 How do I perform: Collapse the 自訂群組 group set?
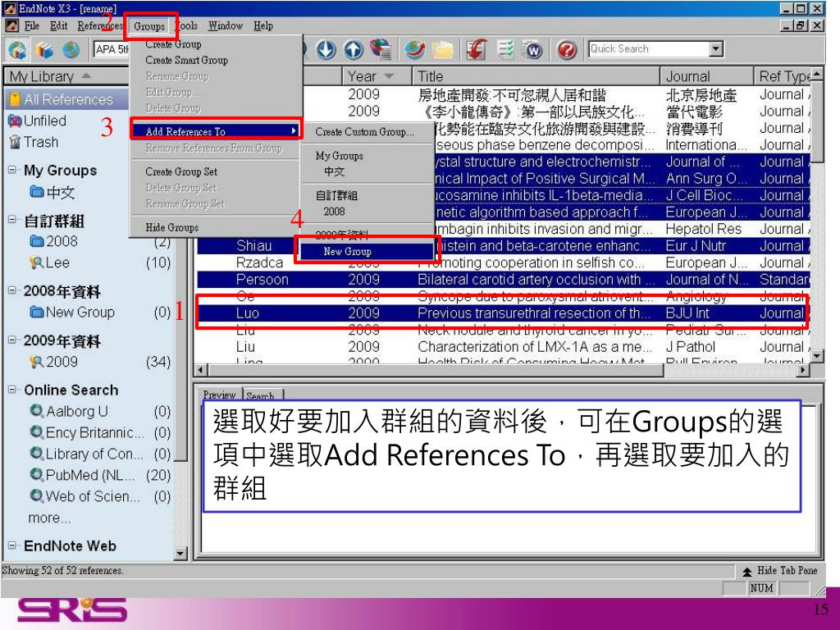pyautogui.click(x=12, y=220)
